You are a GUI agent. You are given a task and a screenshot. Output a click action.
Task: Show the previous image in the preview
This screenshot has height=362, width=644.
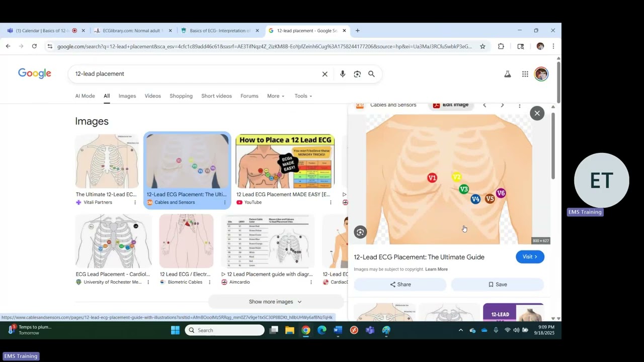tap(485, 105)
